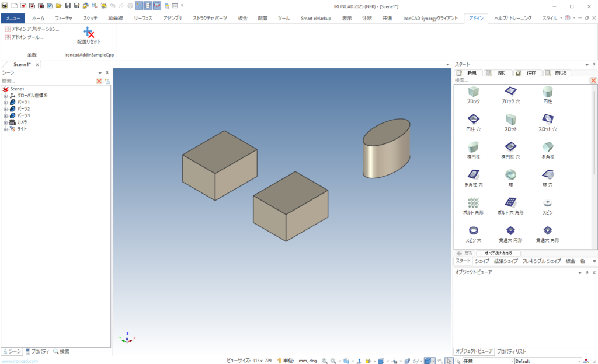Image resolution: width=598 pixels, height=364 pixels.
Task: Expand the カメラ node in scene tree
Action: (6, 123)
